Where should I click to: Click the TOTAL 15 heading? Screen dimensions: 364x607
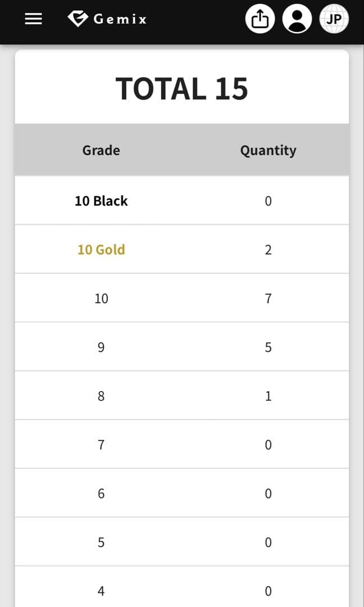[181, 89]
